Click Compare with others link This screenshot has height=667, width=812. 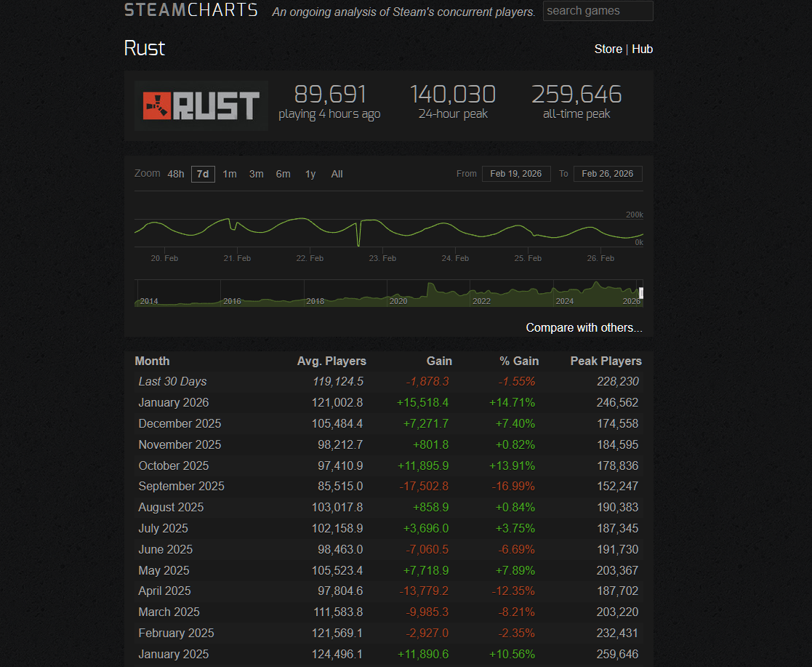(x=584, y=327)
